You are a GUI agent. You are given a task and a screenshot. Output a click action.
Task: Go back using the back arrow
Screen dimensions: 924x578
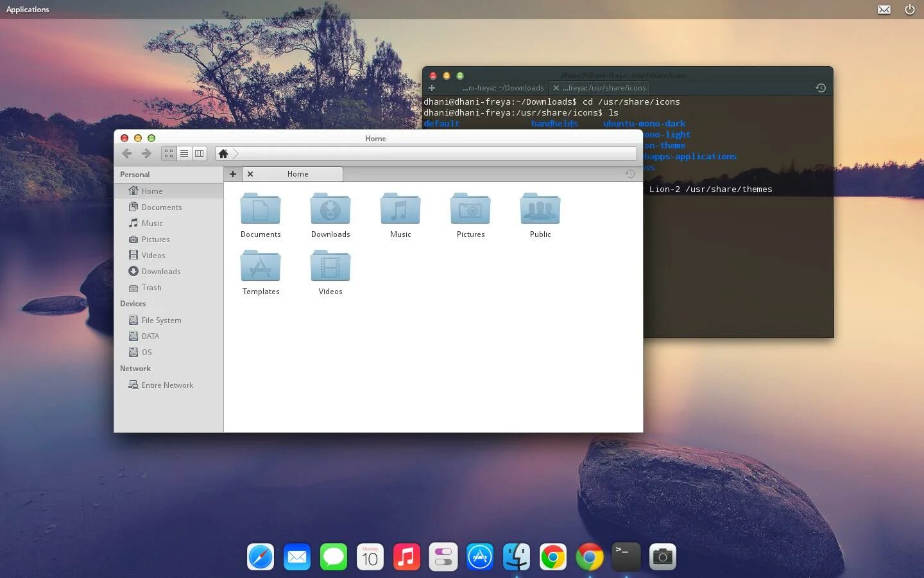[127, 153]
